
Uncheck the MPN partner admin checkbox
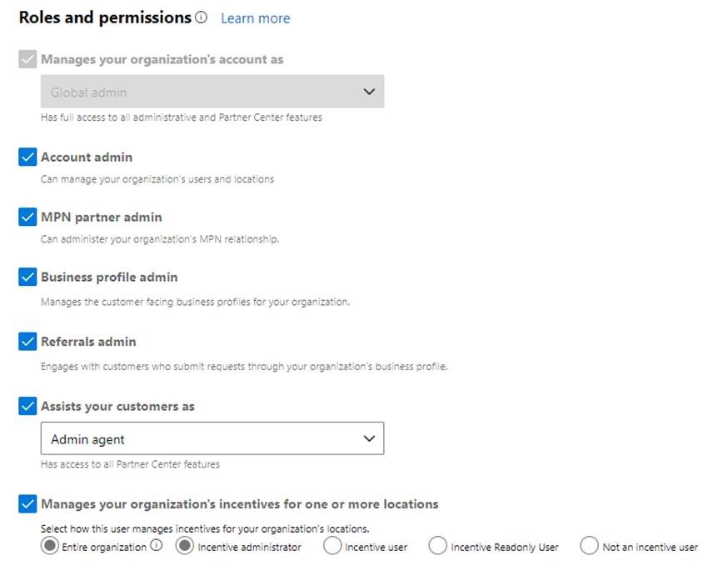pyautogui.click(x=27, y=217)
